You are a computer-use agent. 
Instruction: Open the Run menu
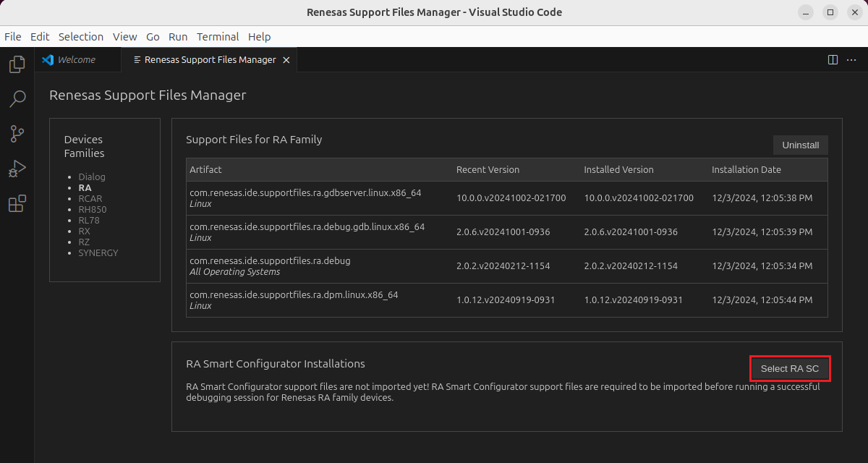tap(178, 37)
